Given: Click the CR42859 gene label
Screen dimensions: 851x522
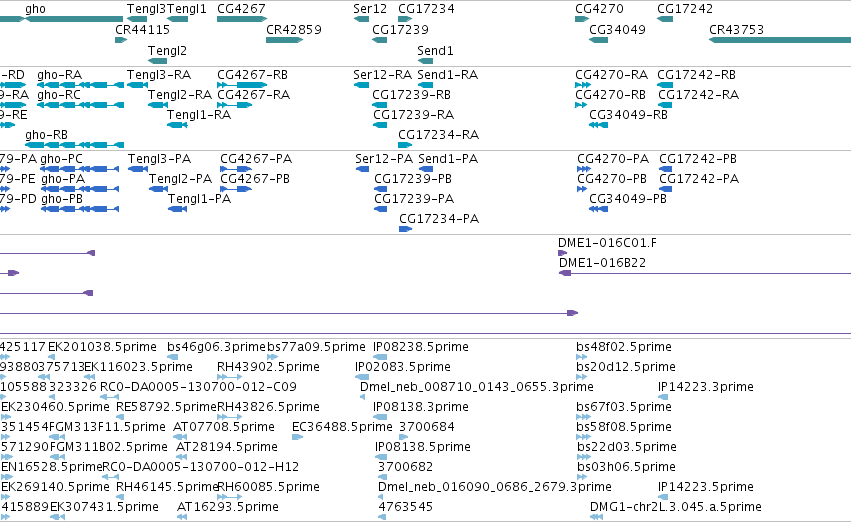Looking at the screenshot, I should [x=294, y=30].
